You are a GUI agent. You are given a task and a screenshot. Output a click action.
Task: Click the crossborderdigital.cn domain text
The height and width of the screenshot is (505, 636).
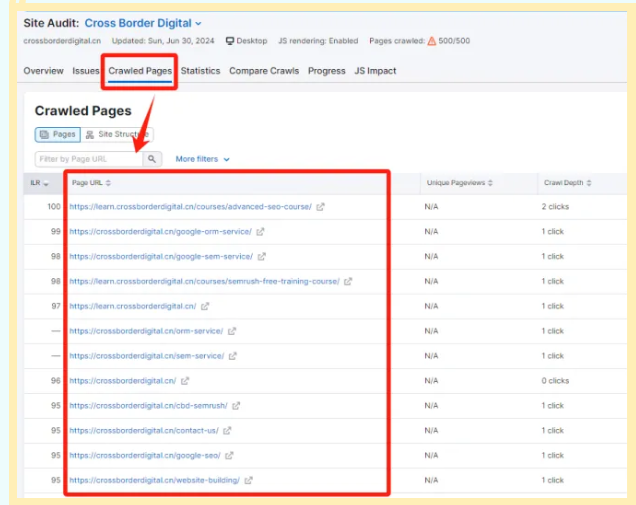62,41
